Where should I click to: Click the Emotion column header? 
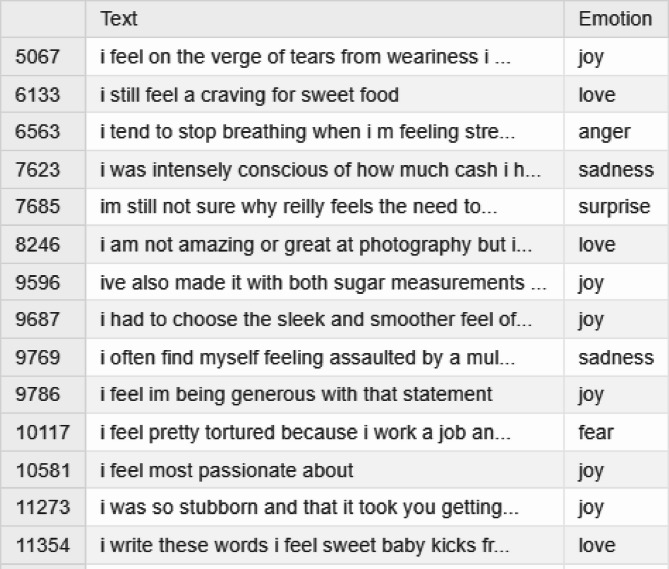click(614, 19)
